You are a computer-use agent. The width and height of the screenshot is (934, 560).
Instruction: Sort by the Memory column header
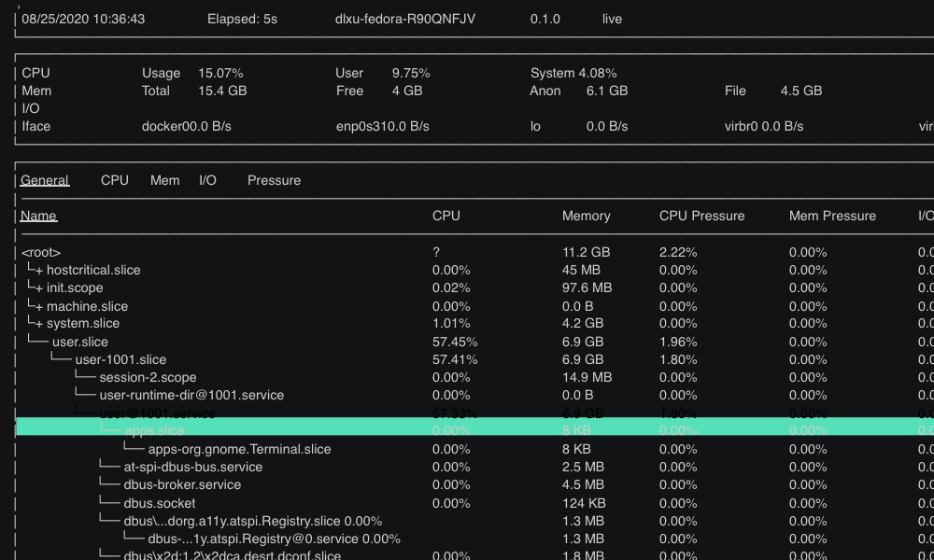pyautogui.click(x=586, y=216)
